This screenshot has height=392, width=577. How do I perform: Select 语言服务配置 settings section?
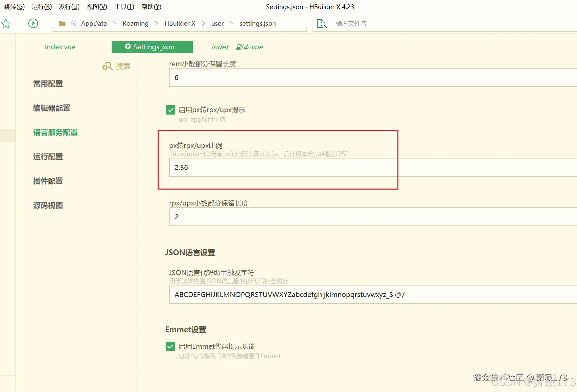coord(55,132)
